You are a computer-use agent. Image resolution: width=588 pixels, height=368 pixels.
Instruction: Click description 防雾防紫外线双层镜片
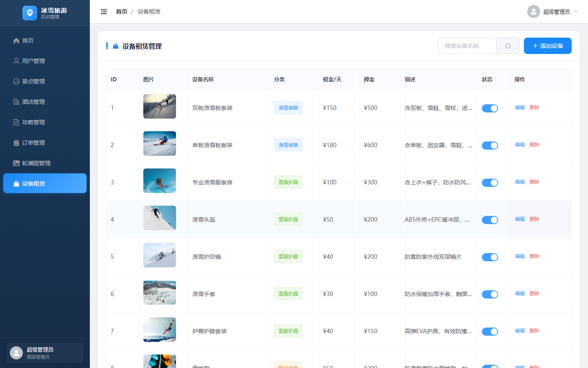click(x=433, y=257)
